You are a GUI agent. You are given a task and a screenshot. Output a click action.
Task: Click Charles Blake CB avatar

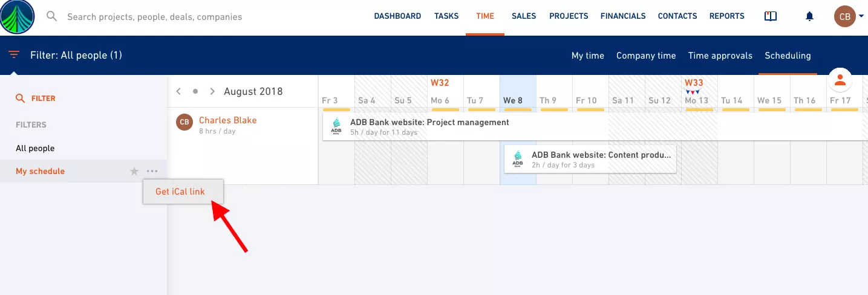tap(184, 122)
